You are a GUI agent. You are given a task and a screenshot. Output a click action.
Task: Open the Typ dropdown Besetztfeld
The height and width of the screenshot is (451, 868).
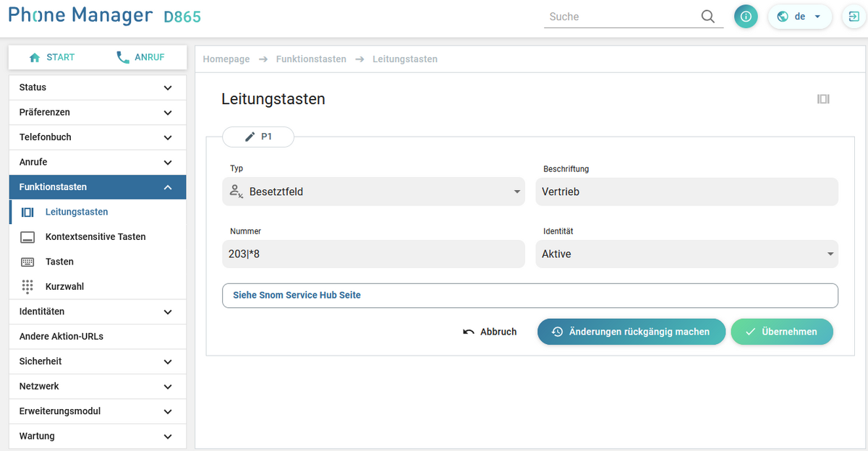click(373, 192)
